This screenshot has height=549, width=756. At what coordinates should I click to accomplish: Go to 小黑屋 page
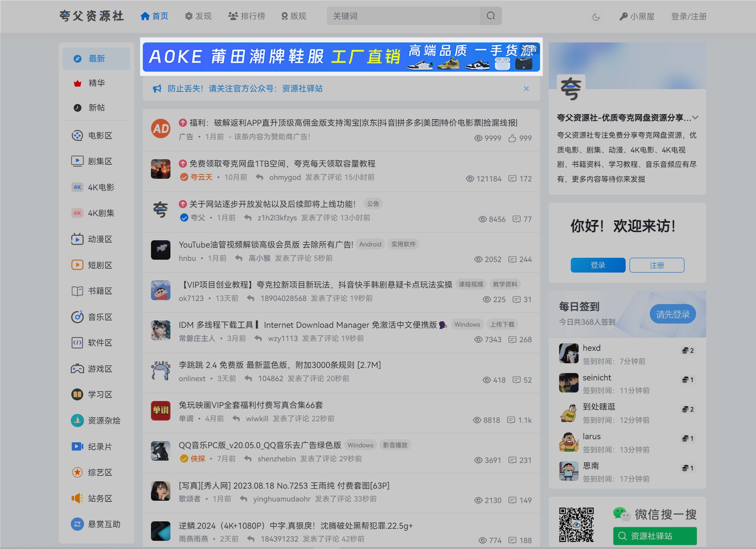[x=637, y=16]
